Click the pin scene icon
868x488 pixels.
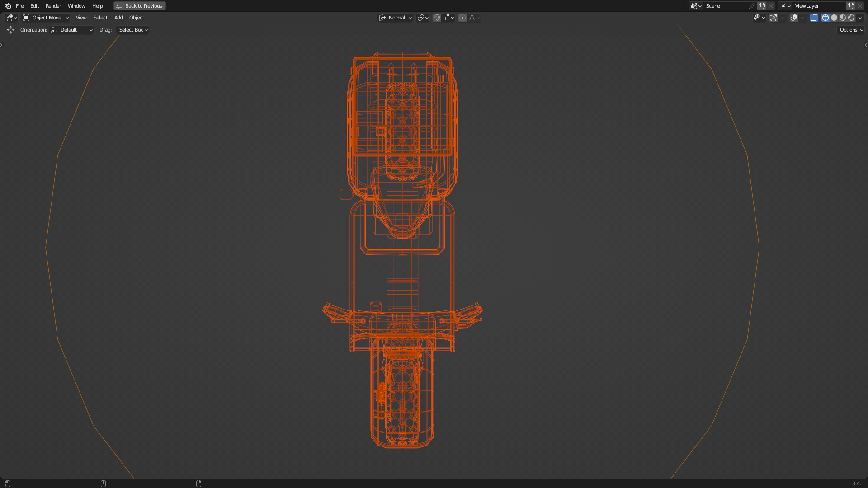coord(752,6)
